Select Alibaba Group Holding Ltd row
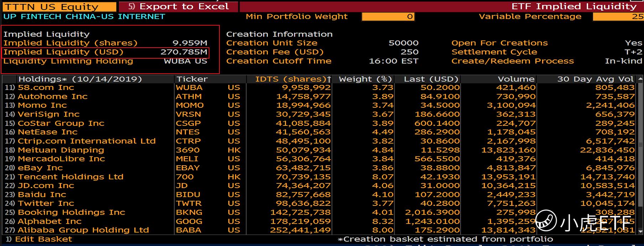 click(319, 230)
